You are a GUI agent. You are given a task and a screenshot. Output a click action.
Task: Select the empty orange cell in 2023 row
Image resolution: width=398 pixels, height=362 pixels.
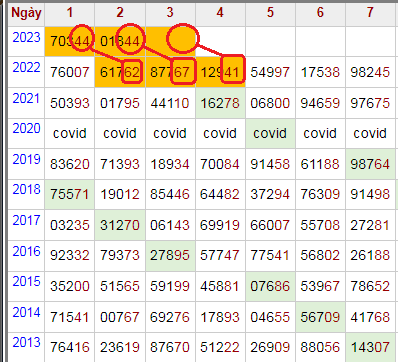click(x=170, y=41)
